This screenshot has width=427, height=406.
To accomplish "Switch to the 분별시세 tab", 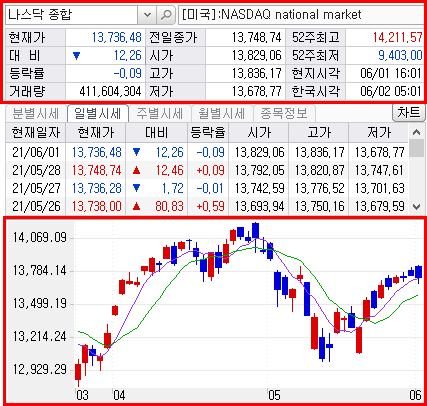I will click(36, 114).
